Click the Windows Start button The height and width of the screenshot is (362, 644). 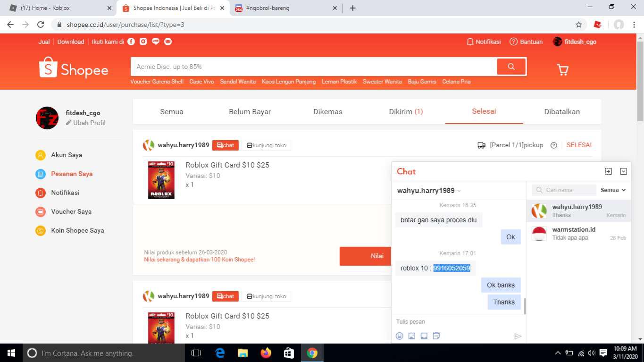pyautogui.click(x=11, y=353)
